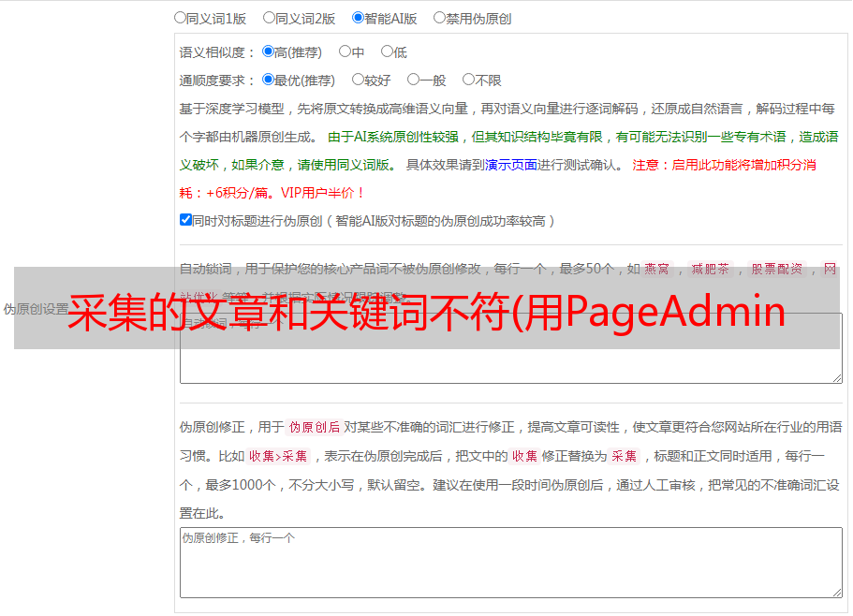This screenshot has height=616, width=853.
Task: Select 禁用伪原创 option
Action: tap(439, 18)
